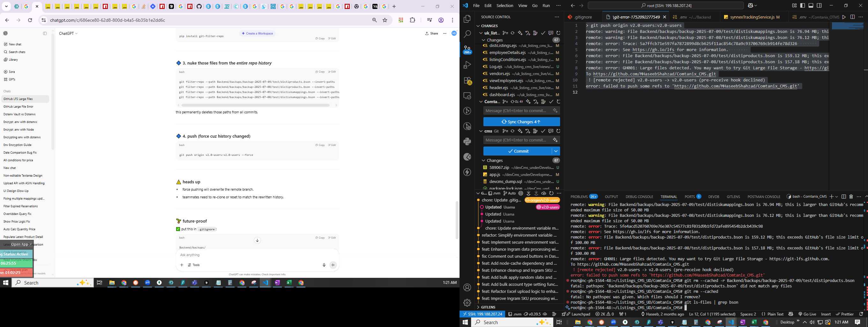Open the File menu in VS Code
The width and height of the screenshot is (868, 327).
476,5
